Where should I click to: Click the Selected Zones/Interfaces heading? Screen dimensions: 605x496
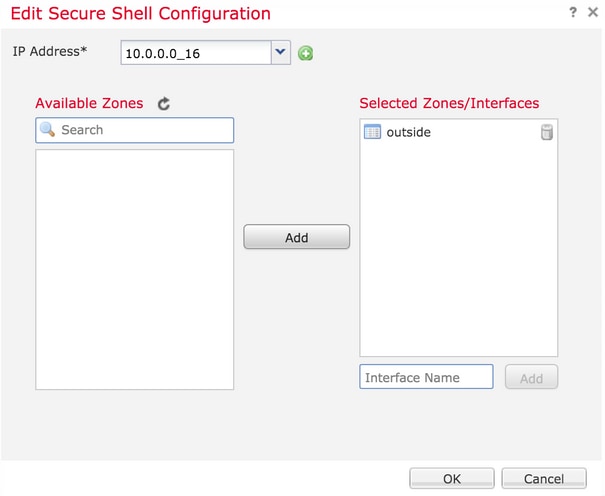449,103
